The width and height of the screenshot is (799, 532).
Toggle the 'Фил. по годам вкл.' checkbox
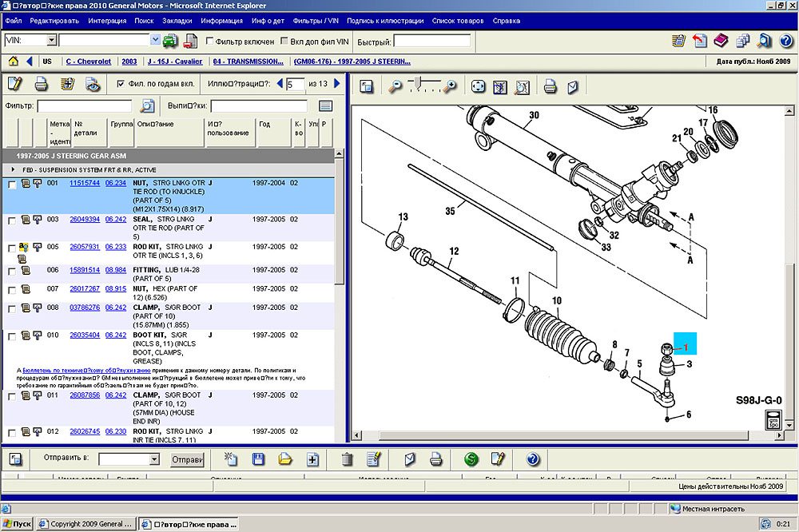click(x=121, y=84)
